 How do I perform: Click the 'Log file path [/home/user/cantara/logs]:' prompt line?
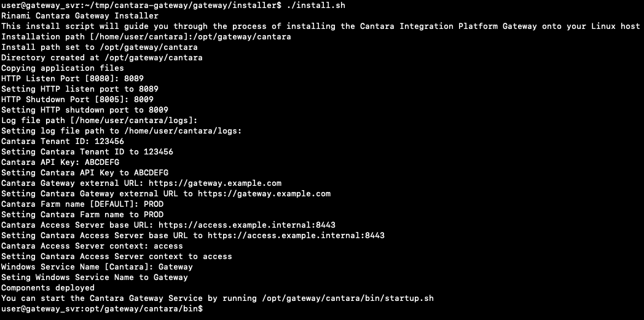[x=100, y=120]
